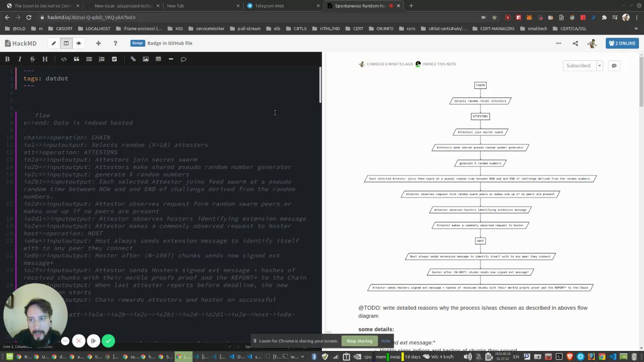Select the Spontaneous Random Number tab

(x=360, y=6)
